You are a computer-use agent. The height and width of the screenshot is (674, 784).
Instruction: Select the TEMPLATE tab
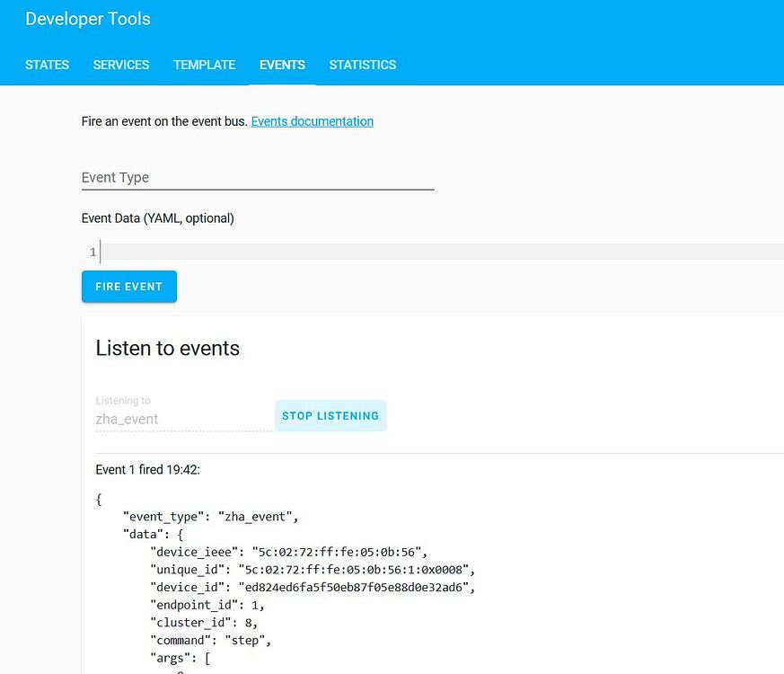click(x=204, y=65)
